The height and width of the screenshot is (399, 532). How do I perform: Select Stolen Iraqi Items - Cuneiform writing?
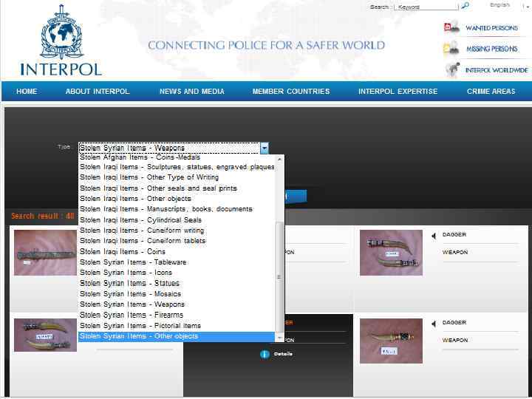pyautogui.click(x=177, y=231)
